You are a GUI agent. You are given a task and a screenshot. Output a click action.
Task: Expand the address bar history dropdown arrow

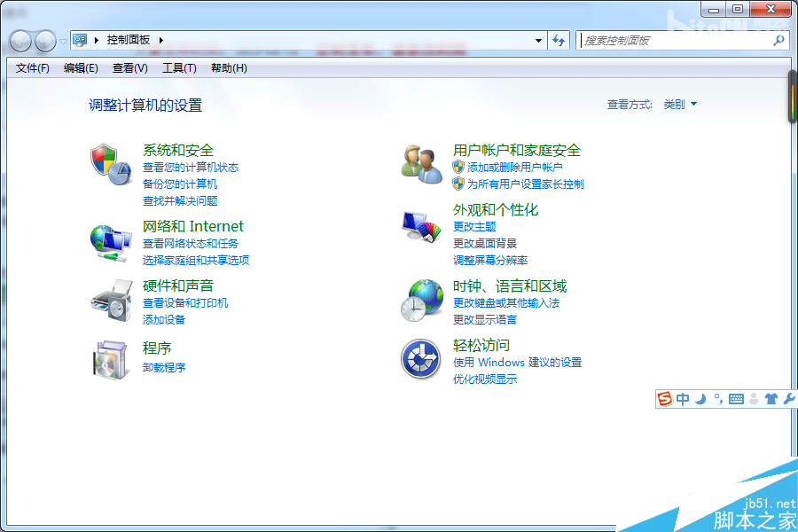538,40
